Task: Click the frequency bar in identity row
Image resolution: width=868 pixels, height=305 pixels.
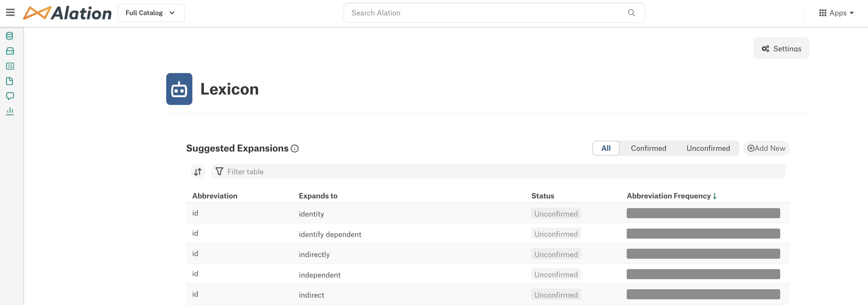Action: coord(703,213)
